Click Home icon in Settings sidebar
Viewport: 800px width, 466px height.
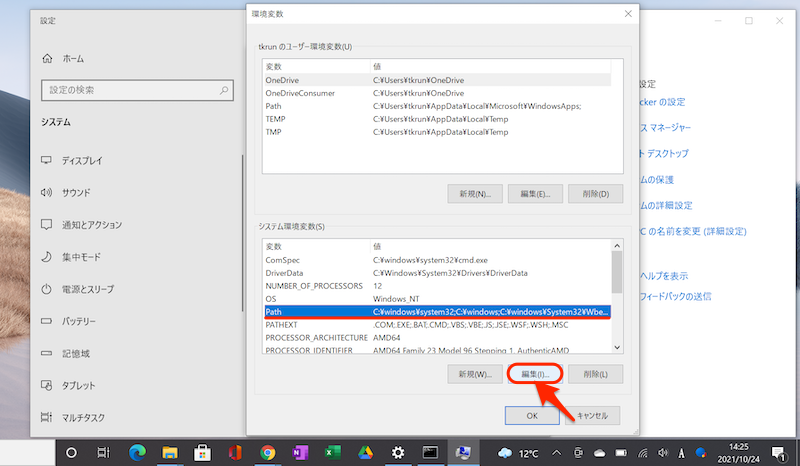[x=46, y=59]
